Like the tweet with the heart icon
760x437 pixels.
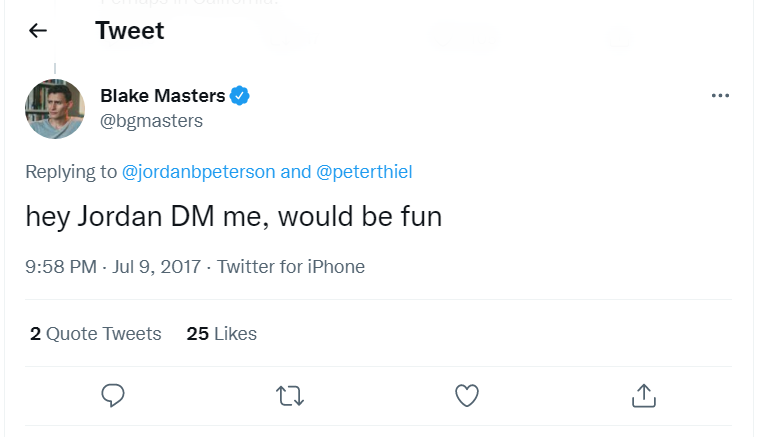[467, 395]
